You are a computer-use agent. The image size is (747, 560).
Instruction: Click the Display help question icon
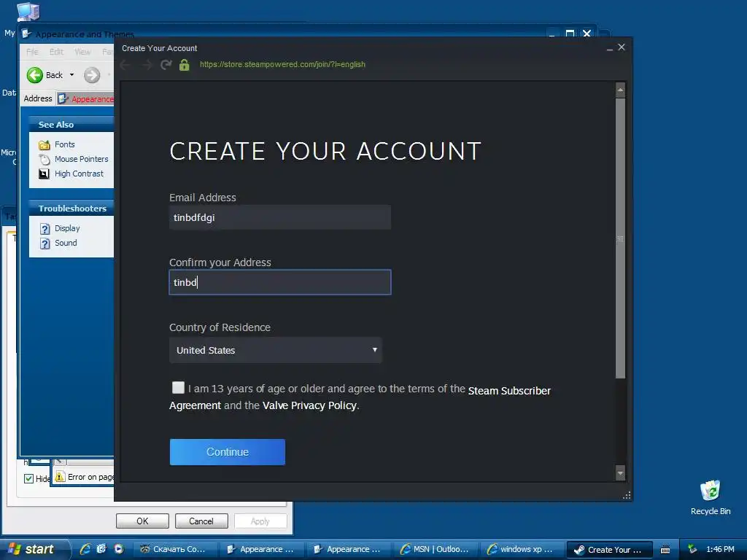44,229
